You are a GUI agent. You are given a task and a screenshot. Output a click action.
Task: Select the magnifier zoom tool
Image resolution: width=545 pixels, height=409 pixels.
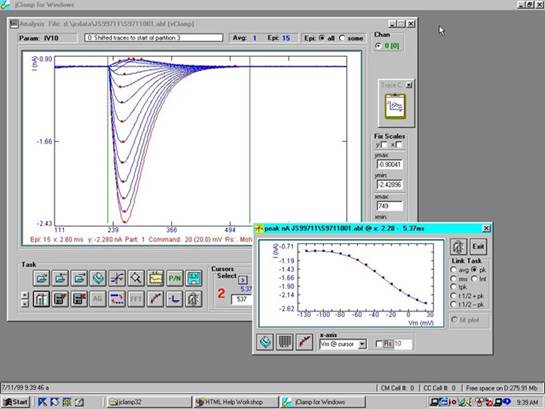pos(136,278)
